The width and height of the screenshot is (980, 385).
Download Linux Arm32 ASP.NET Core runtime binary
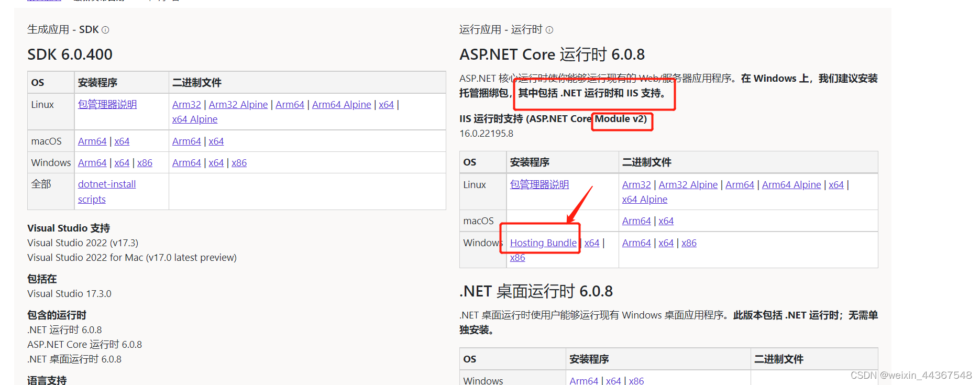[636, 184]
